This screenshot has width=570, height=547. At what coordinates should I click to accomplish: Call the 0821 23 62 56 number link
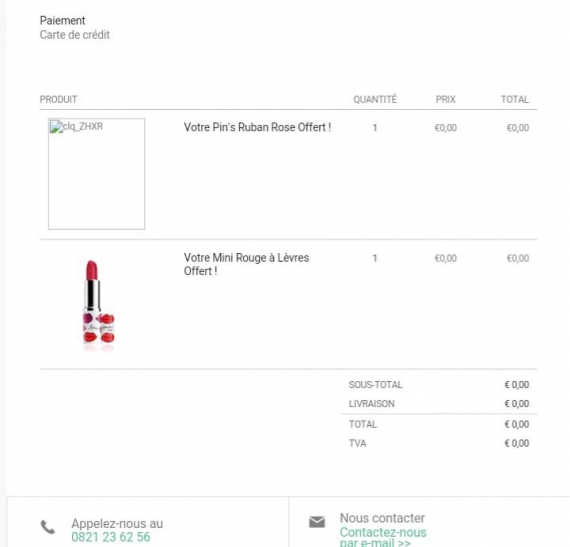pyautogui.click(x=111, y=537)
